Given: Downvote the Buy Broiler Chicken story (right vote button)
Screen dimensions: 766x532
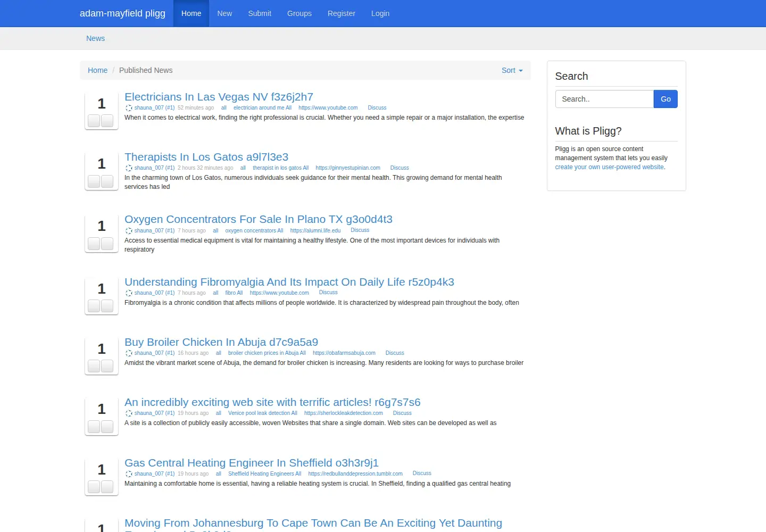Looking at the screenshot, I should tap(107, 366).
